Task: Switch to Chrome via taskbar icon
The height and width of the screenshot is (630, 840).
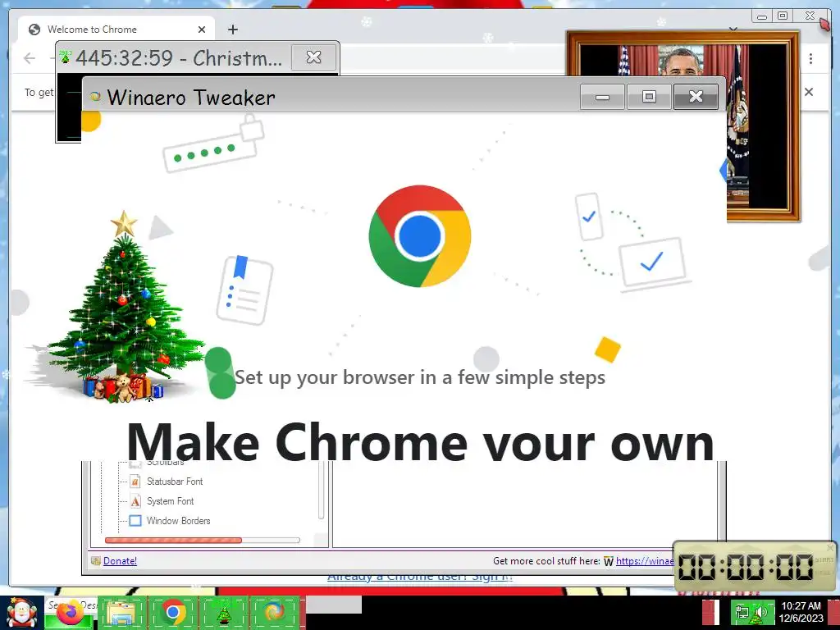Action: (172, 613)
